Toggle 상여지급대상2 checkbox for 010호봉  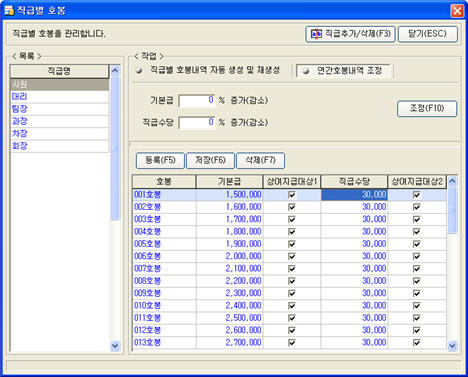[x=417, y=306]
